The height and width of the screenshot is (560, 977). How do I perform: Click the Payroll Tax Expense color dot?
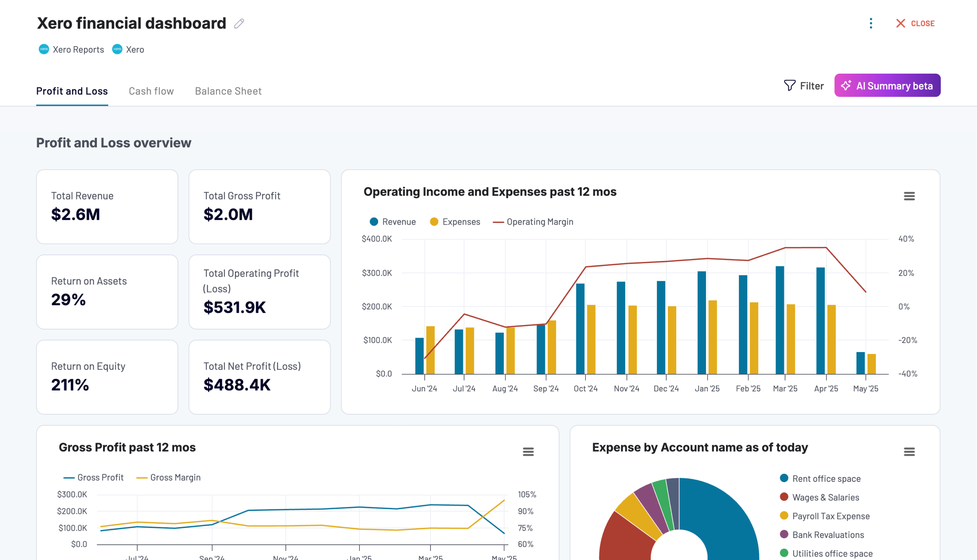click(x=784, y=515)
